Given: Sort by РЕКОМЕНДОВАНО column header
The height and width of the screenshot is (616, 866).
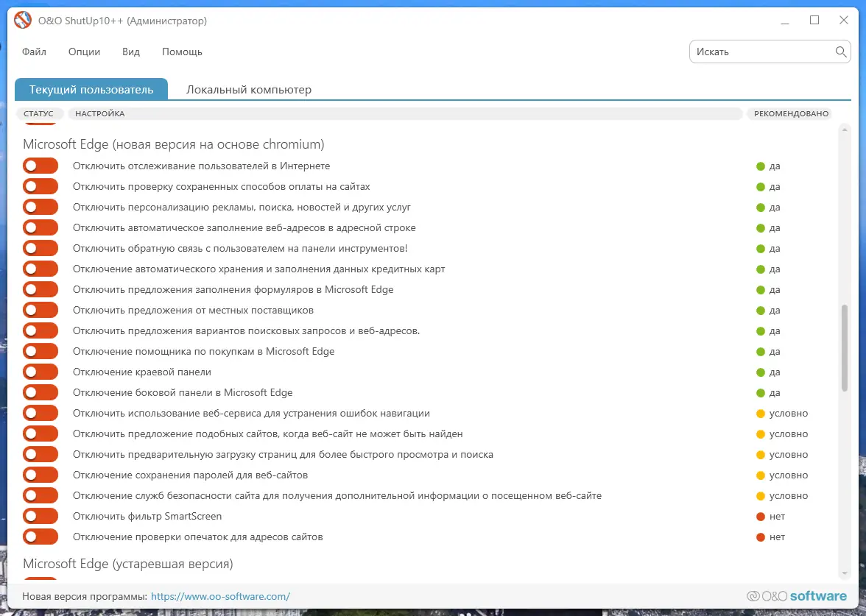Looking at the screenshot, I should (x=791, y=113).
